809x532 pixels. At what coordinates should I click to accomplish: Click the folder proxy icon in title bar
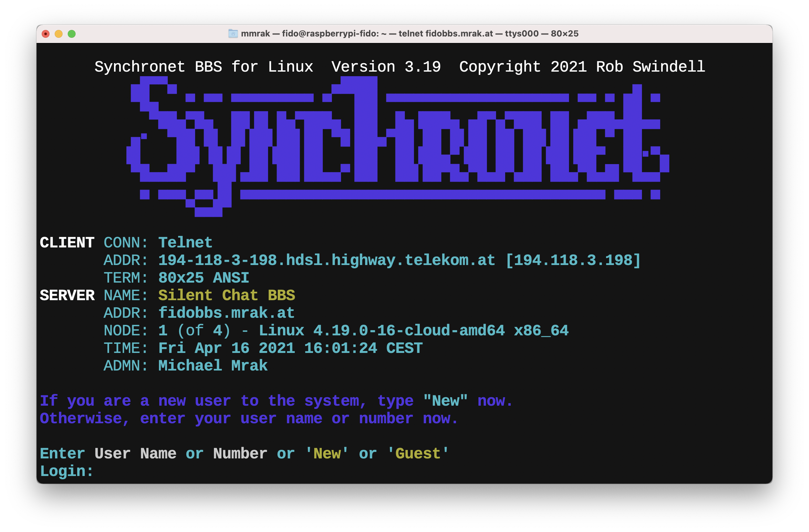point(233,33)
